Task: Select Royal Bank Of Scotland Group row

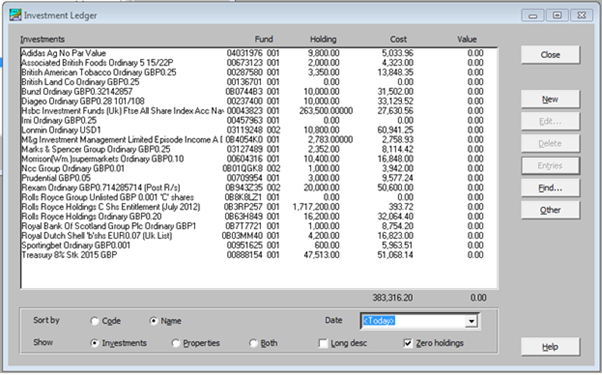Action: (259, 226)
